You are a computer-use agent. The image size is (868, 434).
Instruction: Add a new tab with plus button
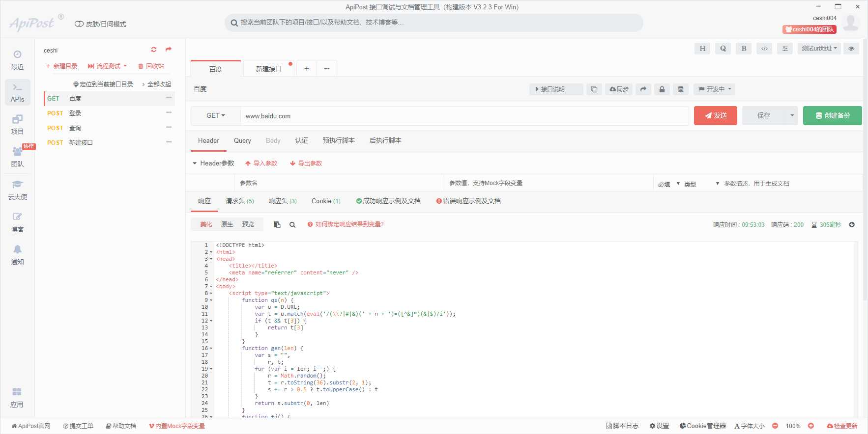coord(307,69)
